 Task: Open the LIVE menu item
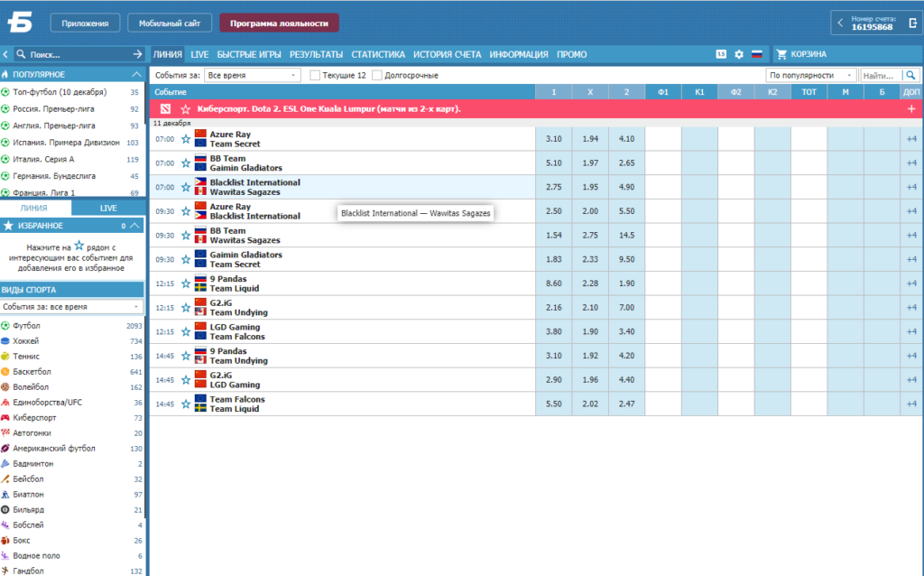[199, 54]
